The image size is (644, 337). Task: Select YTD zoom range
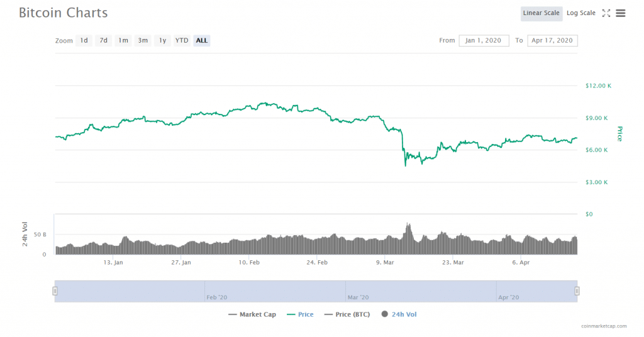[x=182, y=41]
